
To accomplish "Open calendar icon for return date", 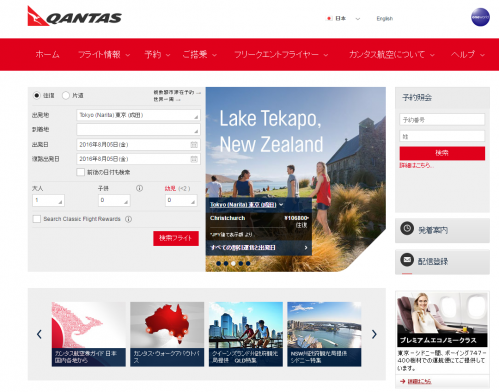I will coord(194,159).
